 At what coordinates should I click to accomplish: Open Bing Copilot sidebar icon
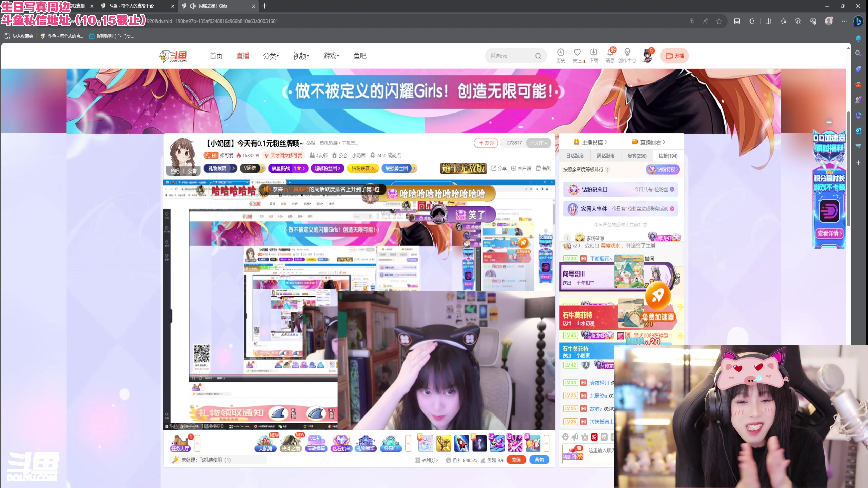click(858, 21)
